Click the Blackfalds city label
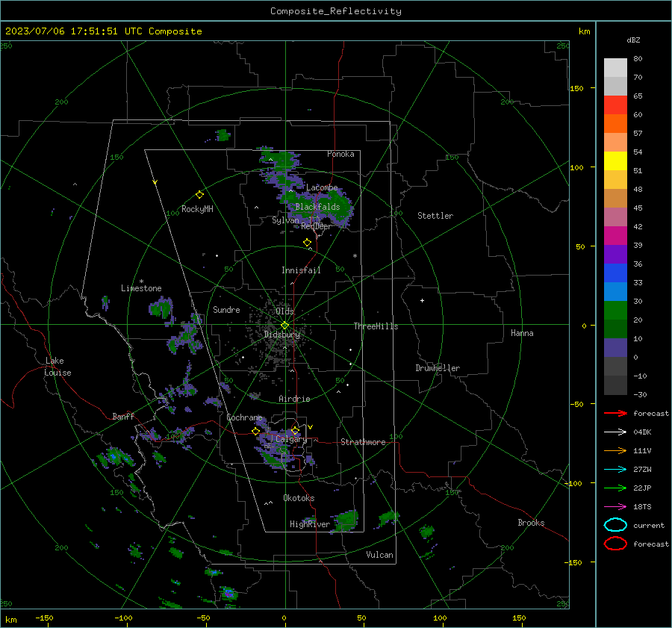Screen dimensions: 672x628 (317, 207)
